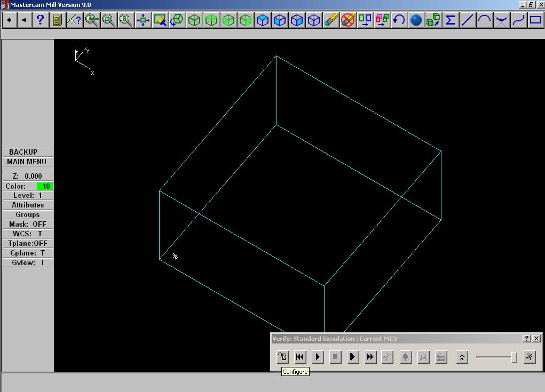Viewport: 545px width, 392px height.
Task: Start dynamic rotate with the rotating cube icon
Action: point(177,20)
